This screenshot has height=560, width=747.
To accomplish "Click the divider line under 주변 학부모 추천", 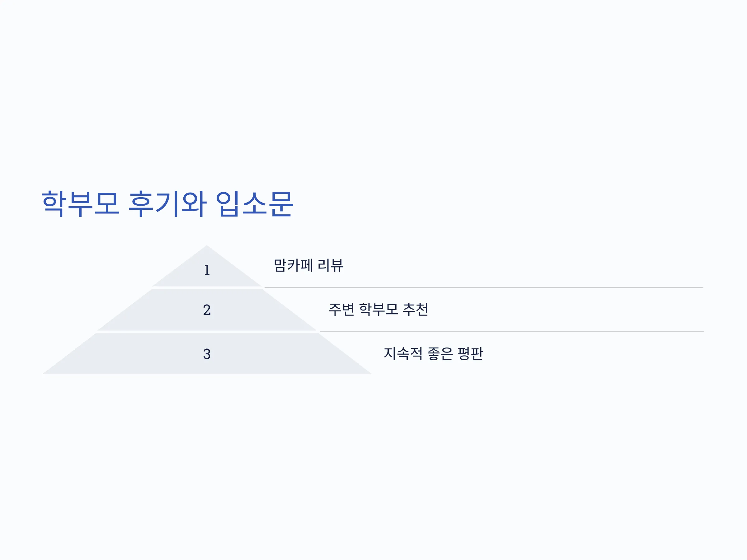I will pyautogui.click(x=512, y=332).
